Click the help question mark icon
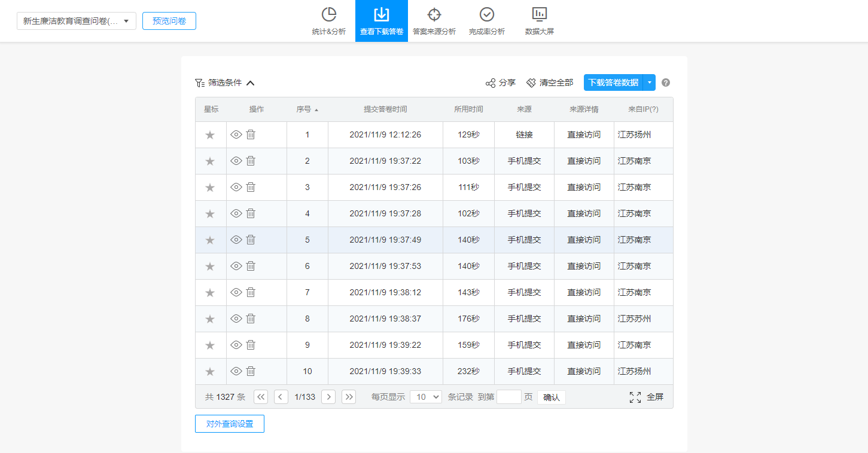Image resolution: width=868 pixels, height=453 pixels. click(x=666, y=83)
